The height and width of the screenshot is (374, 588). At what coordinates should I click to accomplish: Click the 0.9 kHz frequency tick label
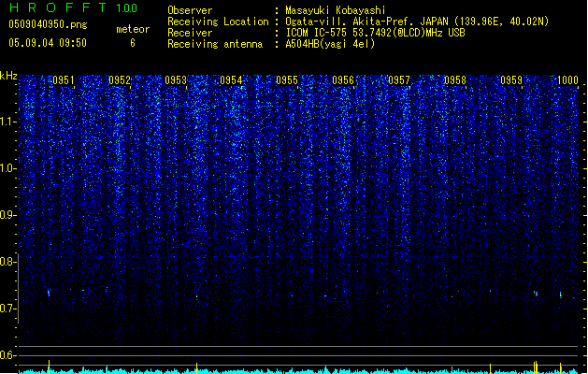(x=8, y=215)
